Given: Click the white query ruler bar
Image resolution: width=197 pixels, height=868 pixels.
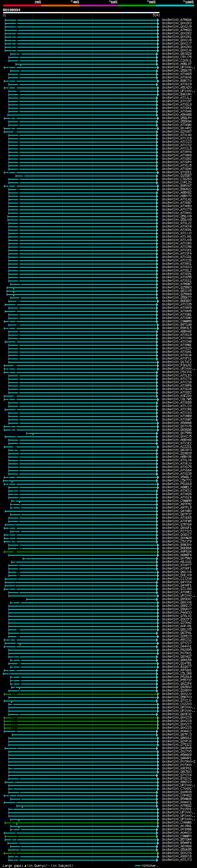Looking at the screenshot, I should (81, 13).
